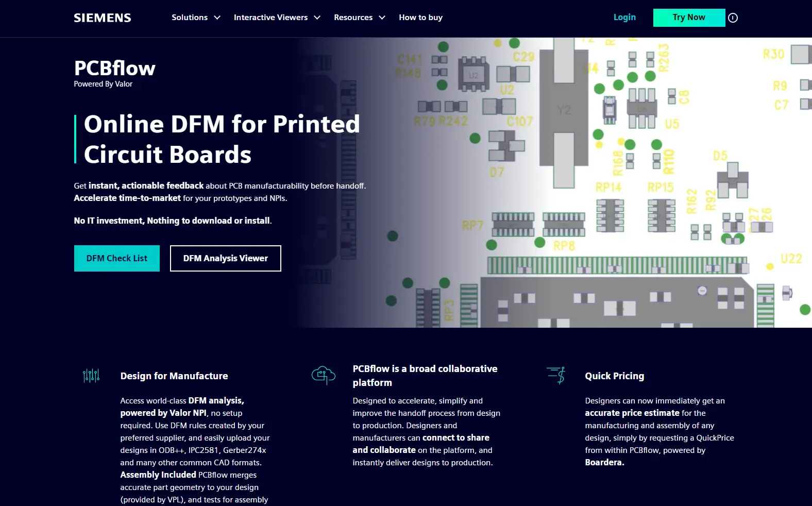Screen dimensions: 812x506
Task: Click the Login link
Action: pos(624,18)
